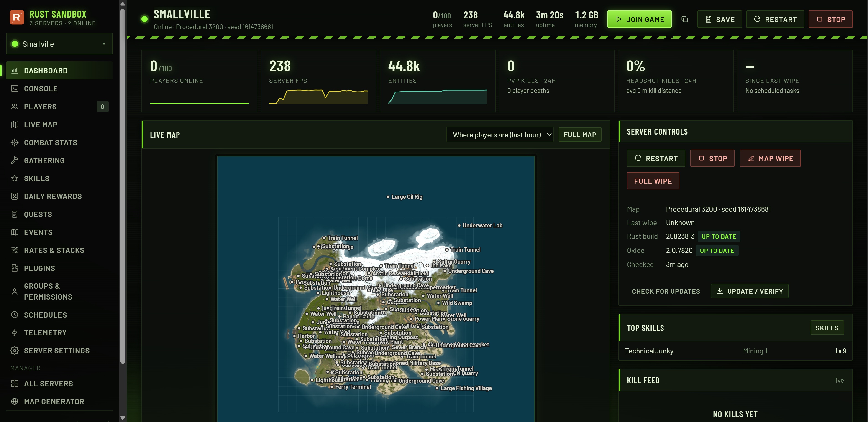Click the Gathering pickaxe icon

(15, 160)
